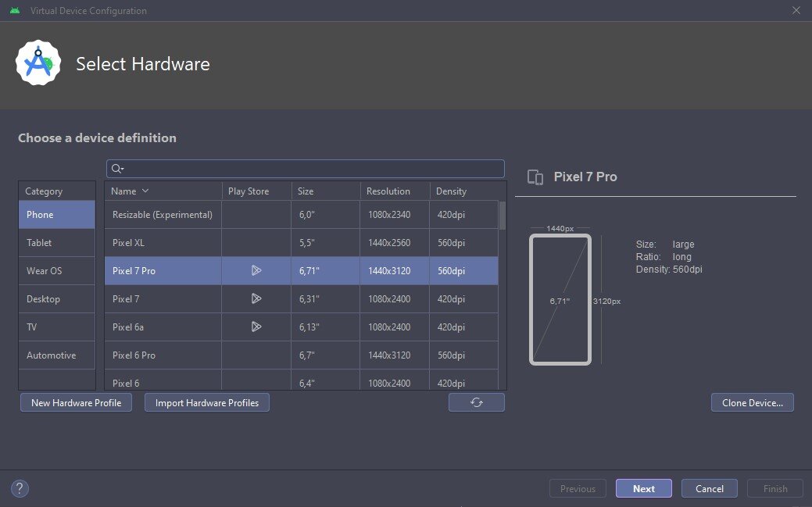Click New Hardware Profile button
Image resolution: width=812 pixels, height=507 pixels.
(76, 402)
